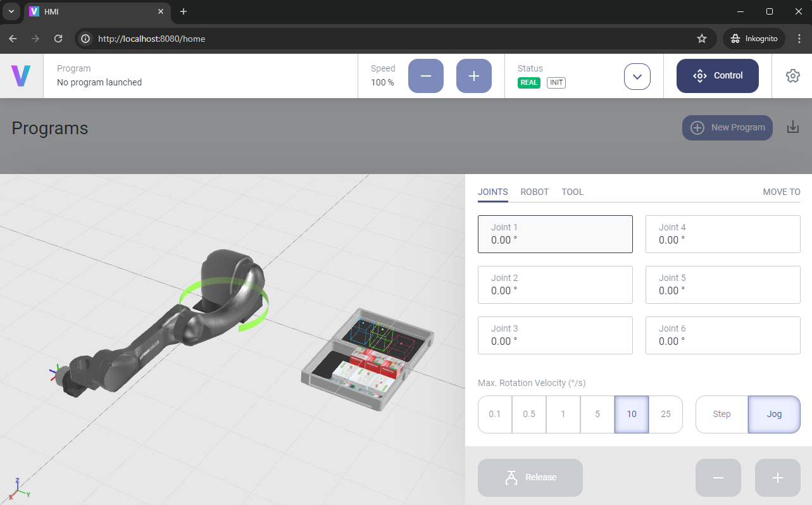Switch to the TOOL tab

coord(572,192)
